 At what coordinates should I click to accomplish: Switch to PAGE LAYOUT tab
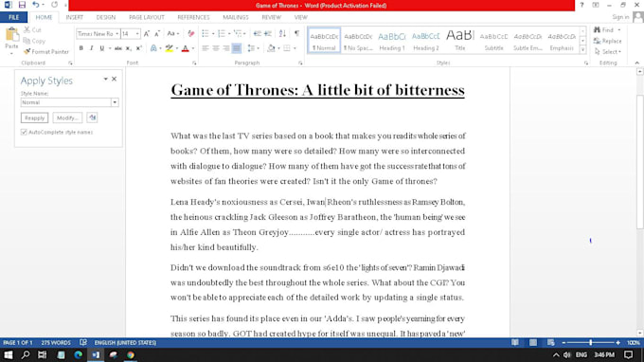[x=147, y=17]
